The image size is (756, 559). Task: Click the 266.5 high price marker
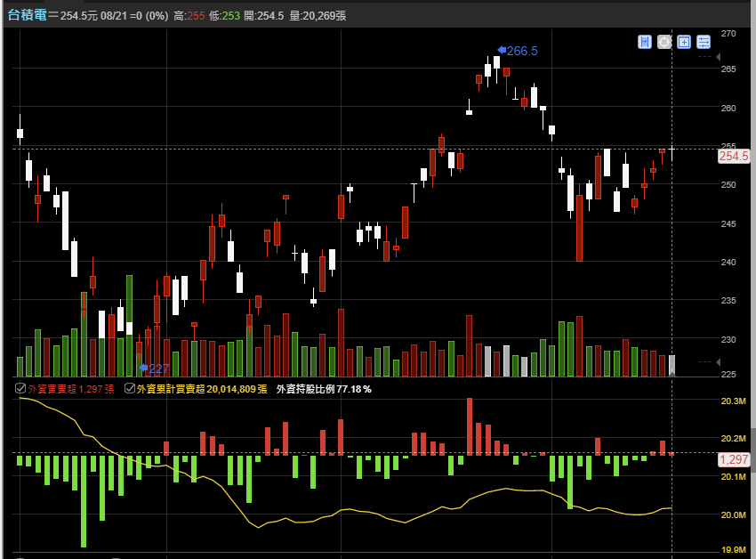click(x=518, y=51)
